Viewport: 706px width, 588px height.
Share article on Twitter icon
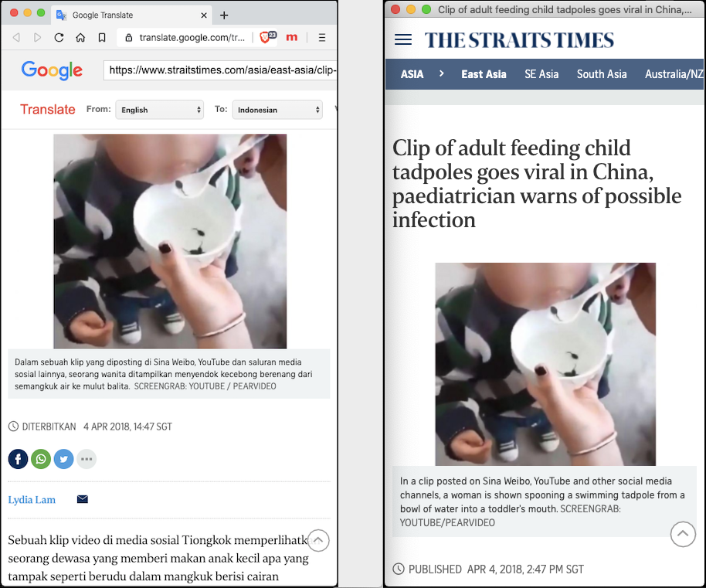pyautogui.click(x=63, y=459)
